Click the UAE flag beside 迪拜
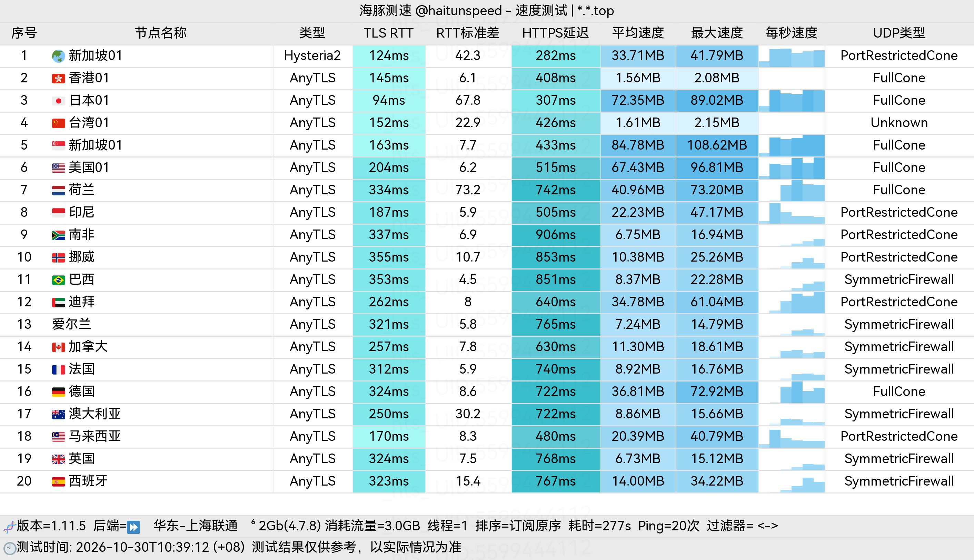Viewport: 974px width, 560px height. [58, 302]
